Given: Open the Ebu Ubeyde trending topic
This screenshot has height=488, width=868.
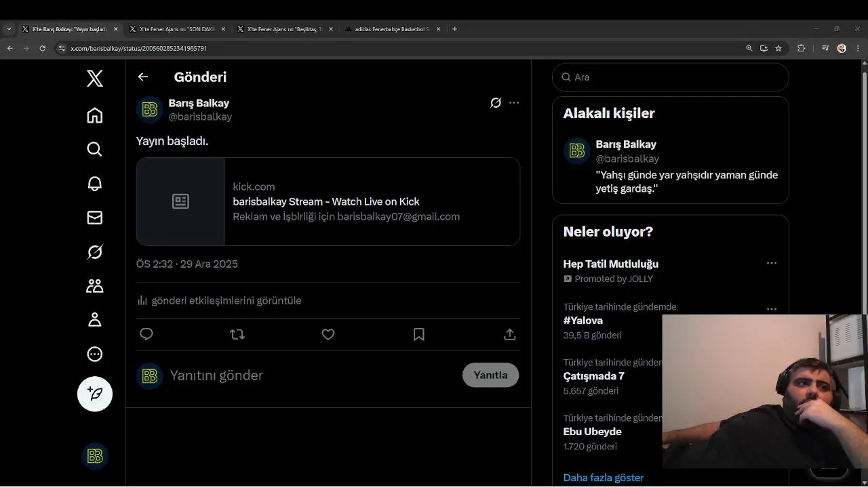Looking at the screenshot, I should coord(593,432).
